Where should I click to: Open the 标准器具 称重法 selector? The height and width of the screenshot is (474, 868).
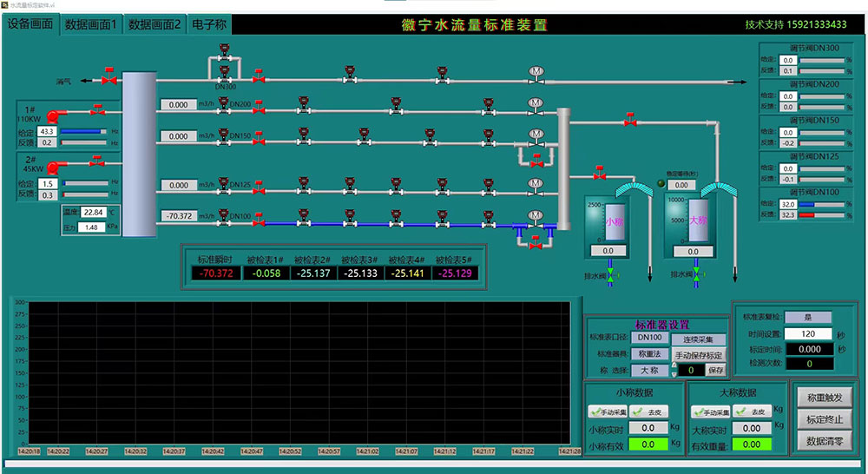tap(648, 354)
